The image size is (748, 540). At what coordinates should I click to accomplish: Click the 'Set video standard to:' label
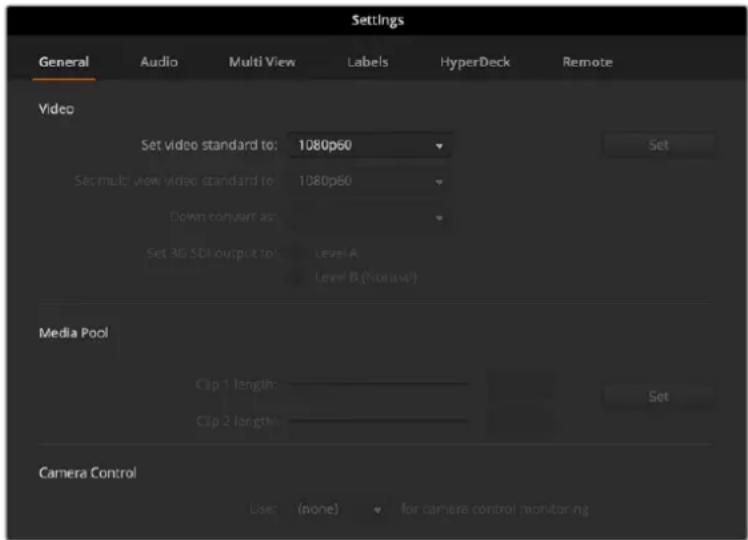pyautogui.click(x=209, y=145)
